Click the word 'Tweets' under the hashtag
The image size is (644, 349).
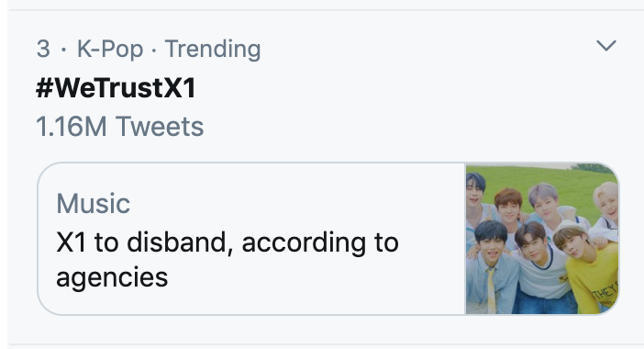[x=160, y=126]
